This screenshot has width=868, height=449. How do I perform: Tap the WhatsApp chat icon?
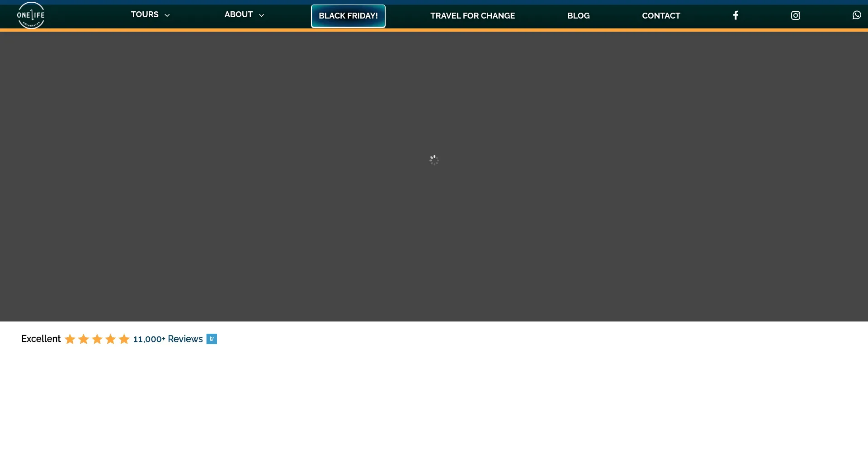point(856,15)
